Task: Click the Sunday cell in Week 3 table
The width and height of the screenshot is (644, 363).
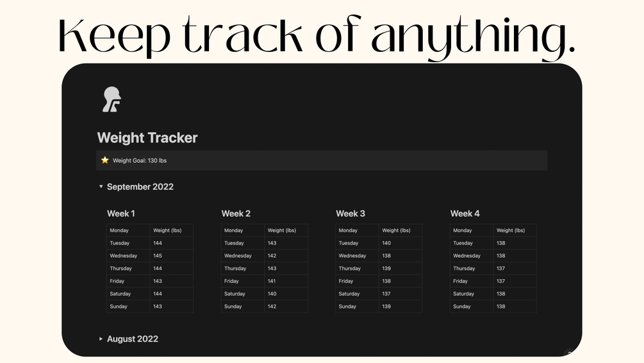Action: pos(358,307)
